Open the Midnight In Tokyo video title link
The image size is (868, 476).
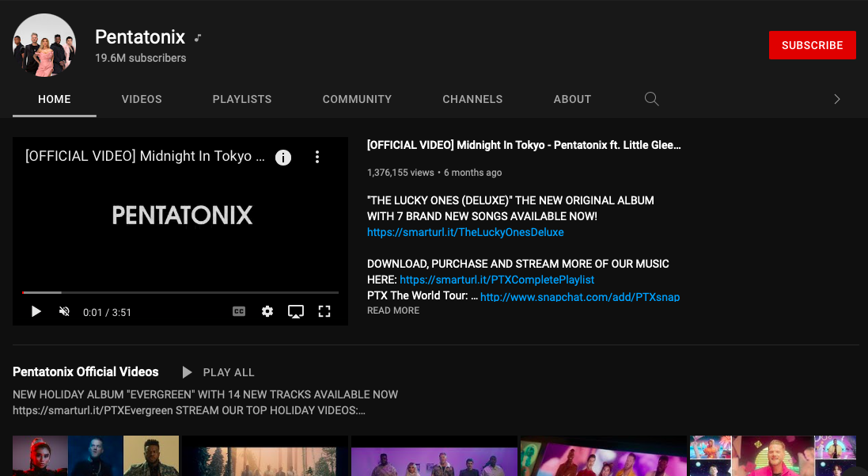click(524, 145)
